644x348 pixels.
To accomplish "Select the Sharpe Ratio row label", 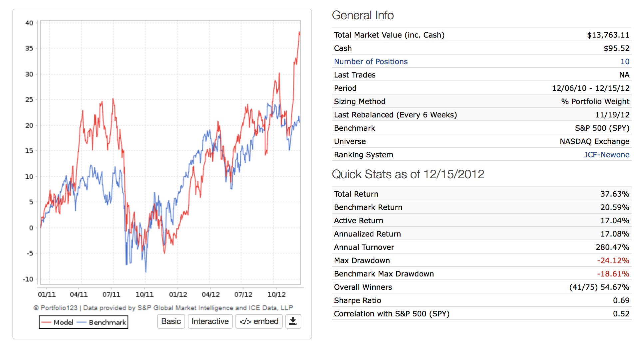I will click(x=357, y=300).
